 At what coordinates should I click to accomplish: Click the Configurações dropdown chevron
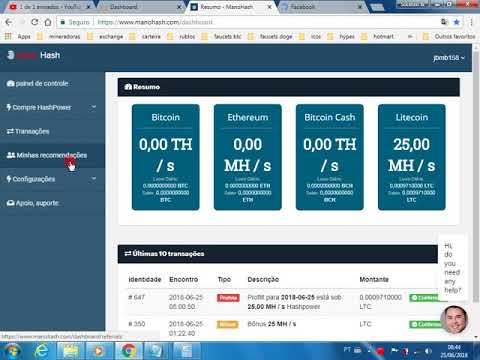94,178
